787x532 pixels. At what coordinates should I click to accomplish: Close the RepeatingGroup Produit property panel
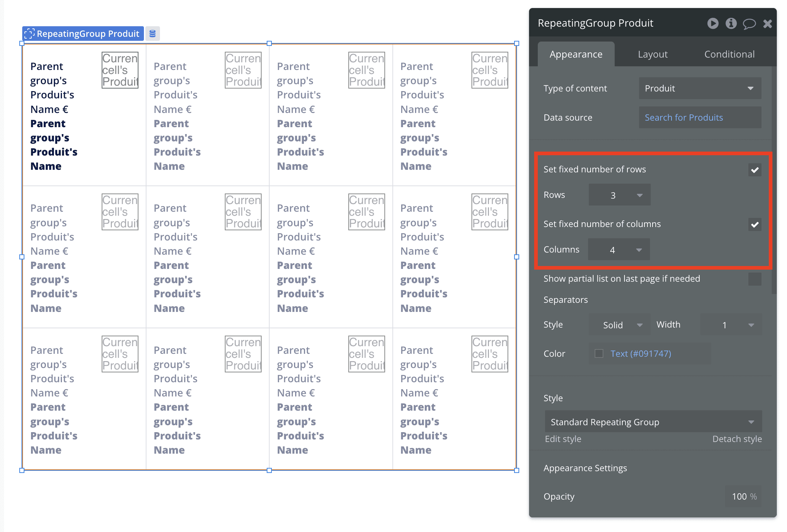767,24
